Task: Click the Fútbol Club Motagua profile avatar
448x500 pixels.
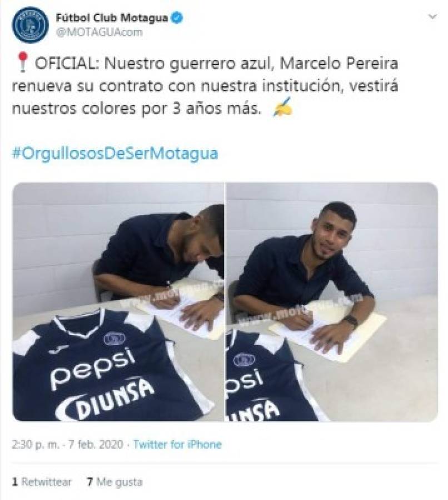Action: [x=31, y=24]
